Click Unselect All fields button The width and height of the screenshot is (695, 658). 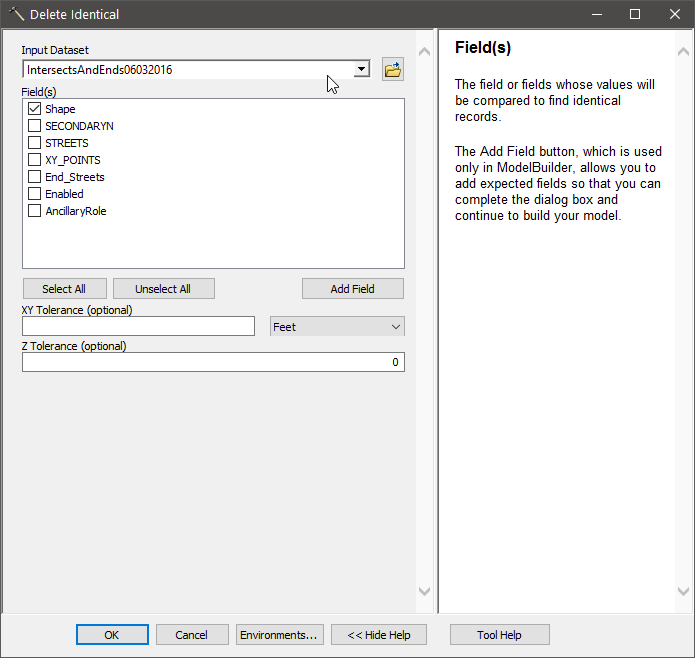pyautogui.click(x=164, y=288)
